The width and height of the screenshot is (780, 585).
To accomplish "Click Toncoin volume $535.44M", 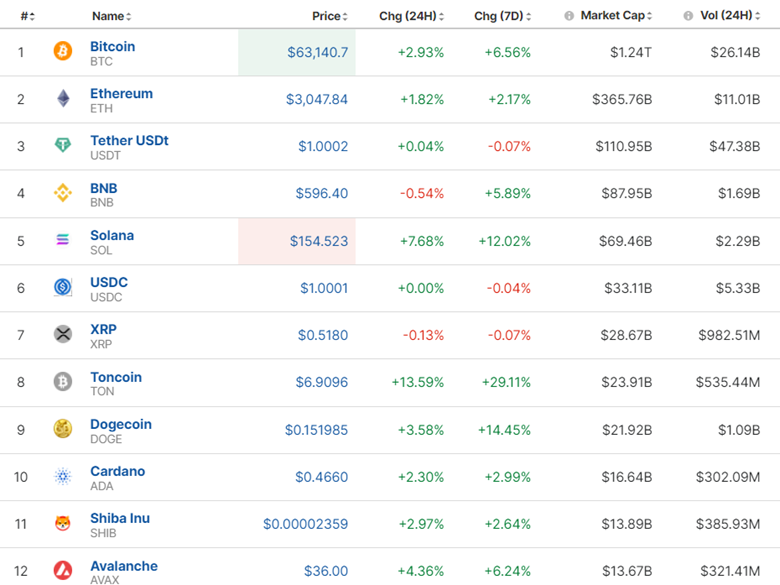I will [728, 382].
